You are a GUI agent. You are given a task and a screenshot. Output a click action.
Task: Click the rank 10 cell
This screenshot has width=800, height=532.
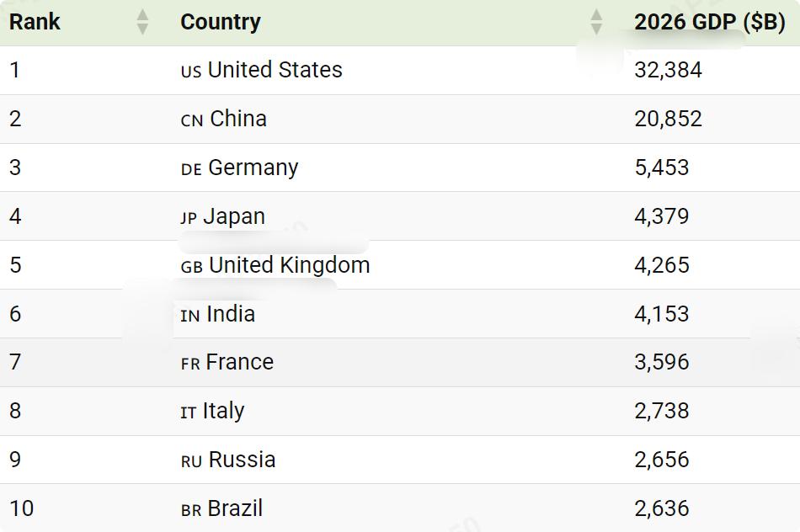(21, 508)
